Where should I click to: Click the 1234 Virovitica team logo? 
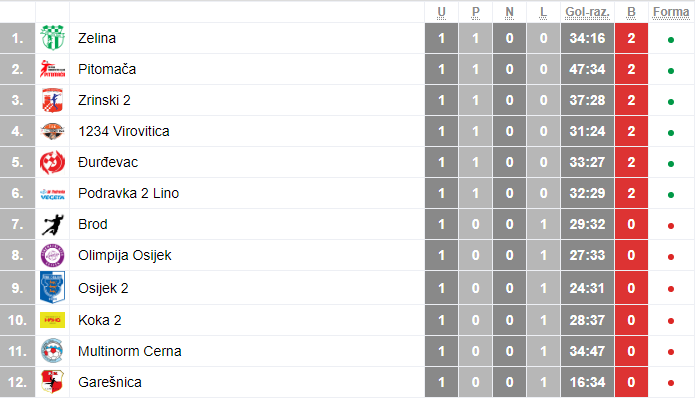point(52,131)
